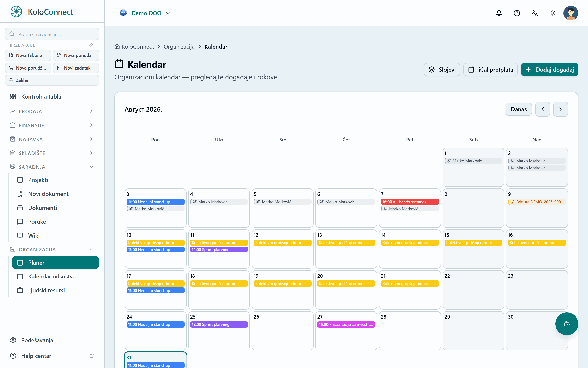588x368 pixels.
Task: Expand the PRODAJA section
Action: pyautogui.click(x=52, y=111)
